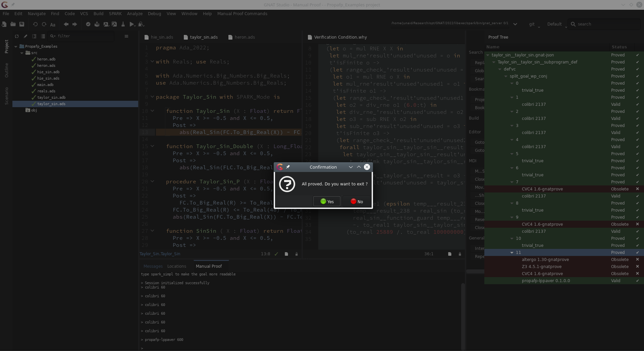The width and height of the screenshot is (644, 351).
Task: Click the compile file box icon
Action: pyautogui.click(x=97, y=24)
